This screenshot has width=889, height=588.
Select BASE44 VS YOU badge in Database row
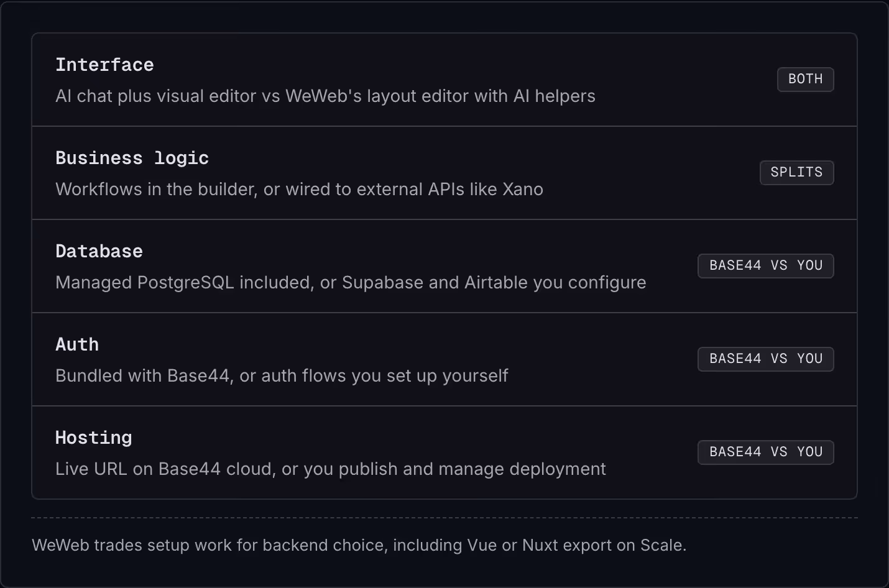click(x=765, y=265)
